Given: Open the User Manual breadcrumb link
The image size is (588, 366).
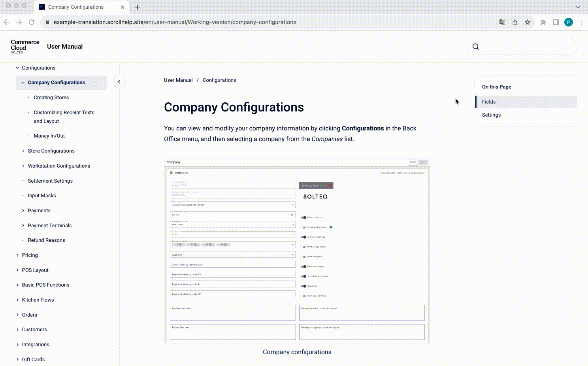Looking at the screenshot, I should click(178, 80).
